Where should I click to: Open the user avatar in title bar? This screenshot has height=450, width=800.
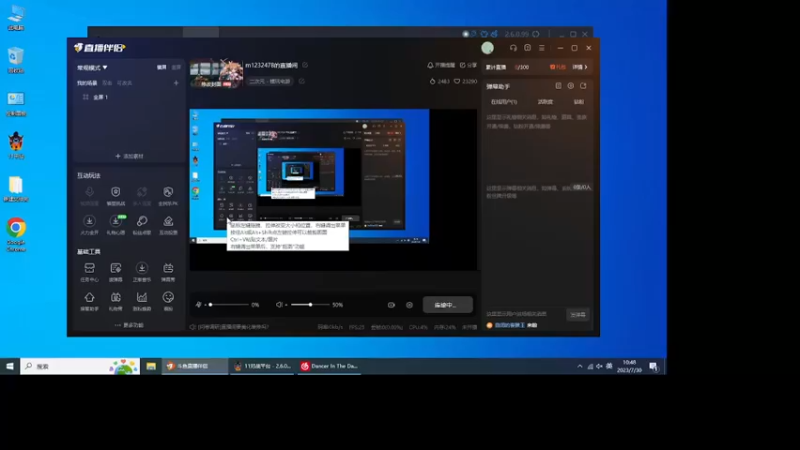click(x=487, y=48)
